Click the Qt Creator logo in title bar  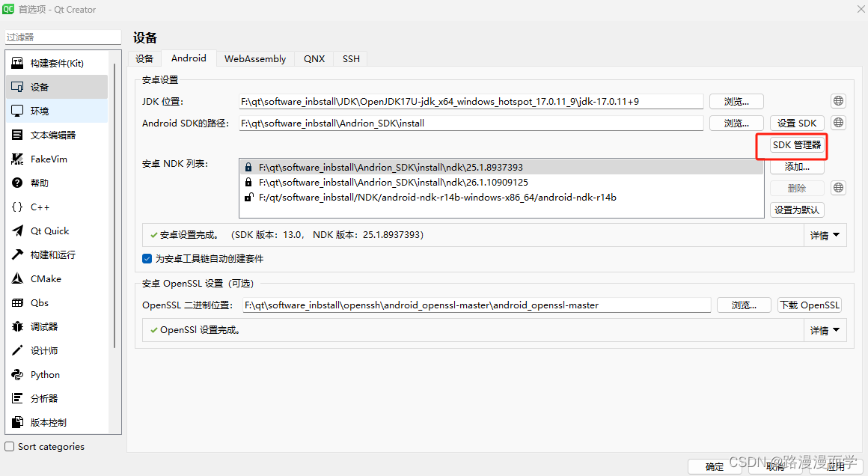(x=8, y=10)
